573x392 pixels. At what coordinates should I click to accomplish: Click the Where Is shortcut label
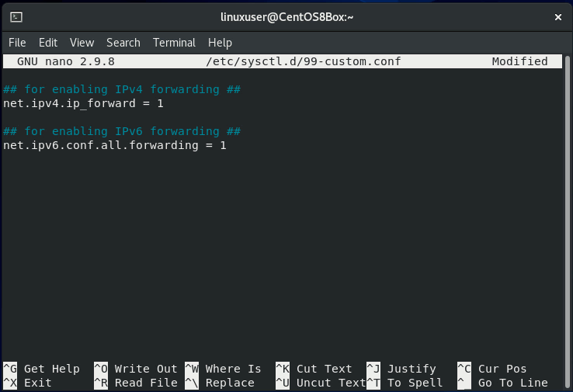point(233,369)
